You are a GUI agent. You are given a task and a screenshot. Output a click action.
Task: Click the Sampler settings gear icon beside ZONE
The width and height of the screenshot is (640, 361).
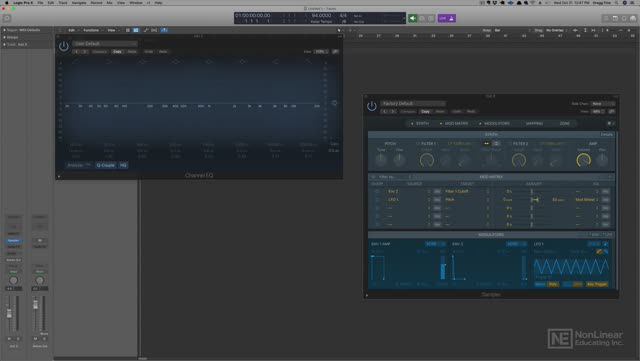609,123
